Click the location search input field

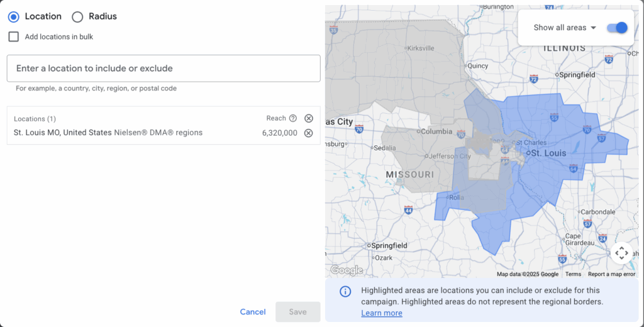(164, 68)
